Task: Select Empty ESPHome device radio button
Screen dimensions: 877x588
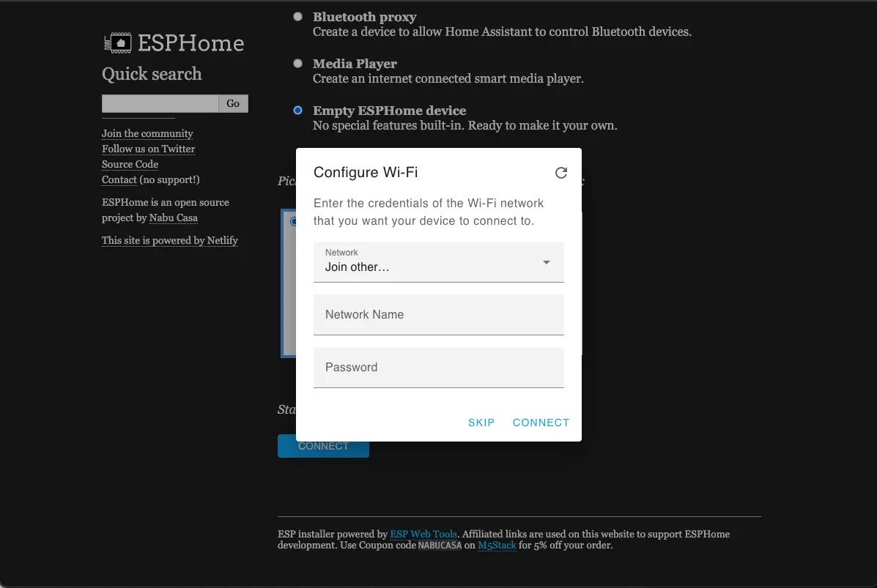Action: tap(298, 110)
